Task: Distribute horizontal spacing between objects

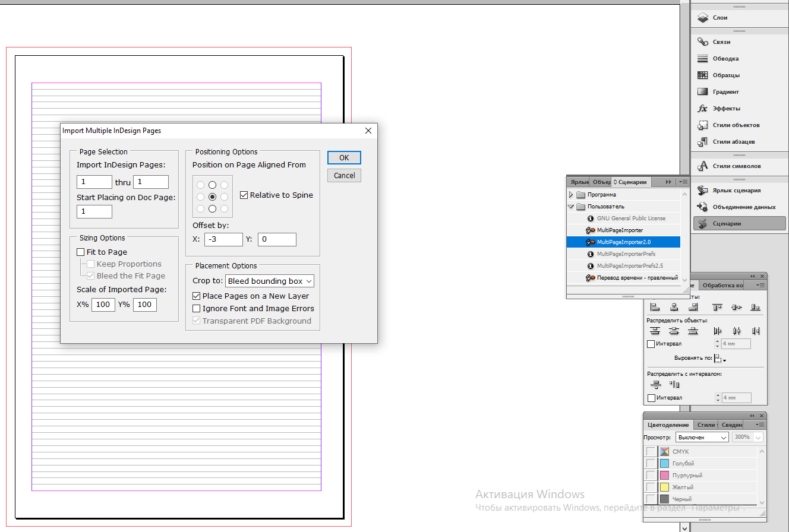Action: point(674,384)
